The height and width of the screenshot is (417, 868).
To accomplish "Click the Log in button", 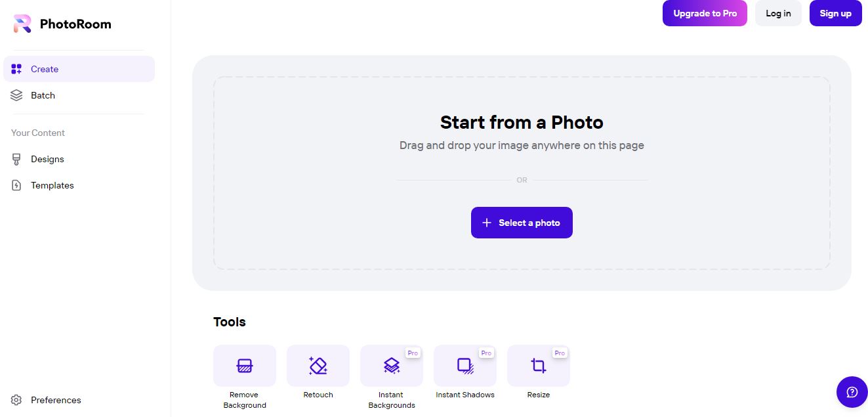I will (x=778, y=13).
